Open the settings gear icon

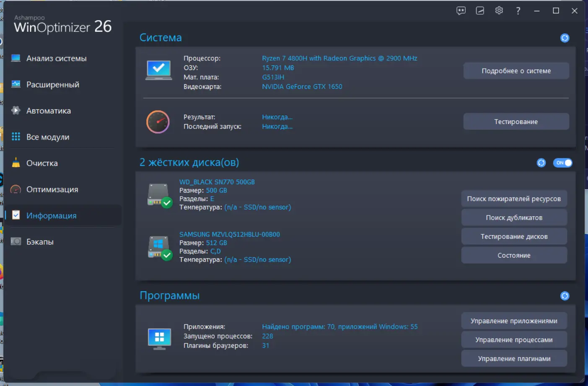(499, 11)
